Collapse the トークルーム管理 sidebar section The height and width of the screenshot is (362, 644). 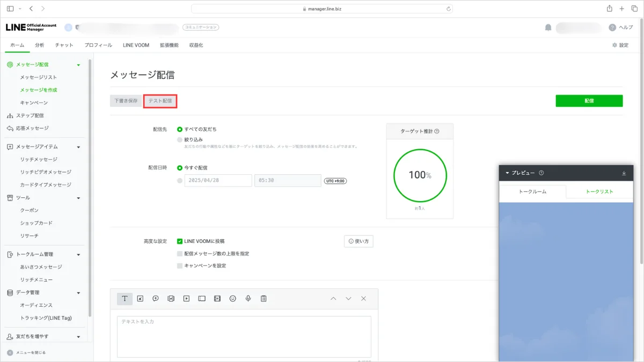78,254
